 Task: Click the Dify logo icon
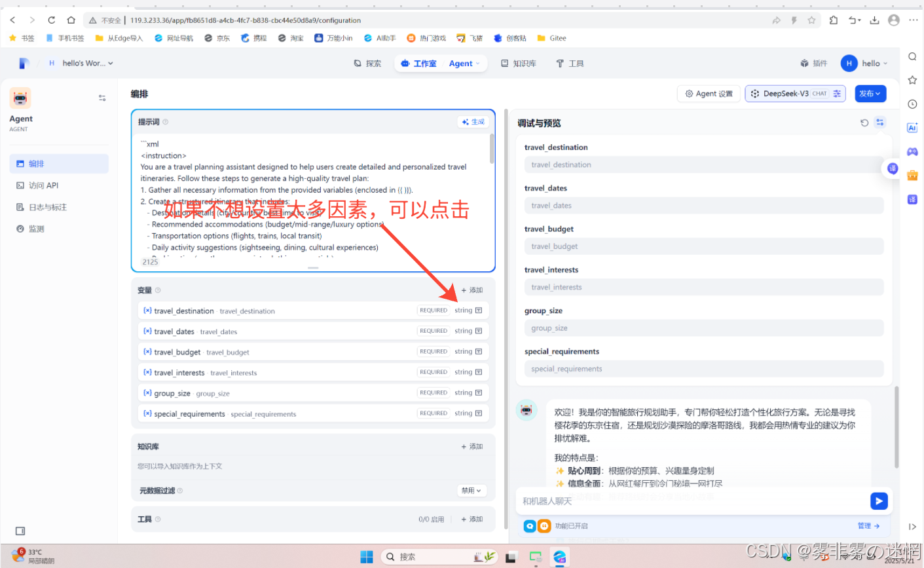(24, 63)
